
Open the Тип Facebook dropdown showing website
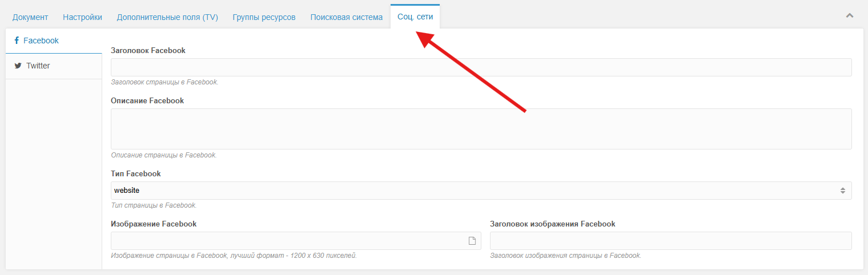(474, 191)
